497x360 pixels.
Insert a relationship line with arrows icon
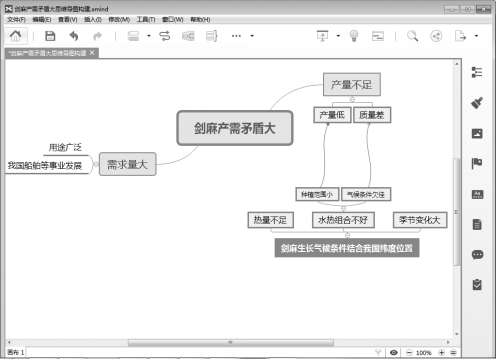[x=165, y=36]
